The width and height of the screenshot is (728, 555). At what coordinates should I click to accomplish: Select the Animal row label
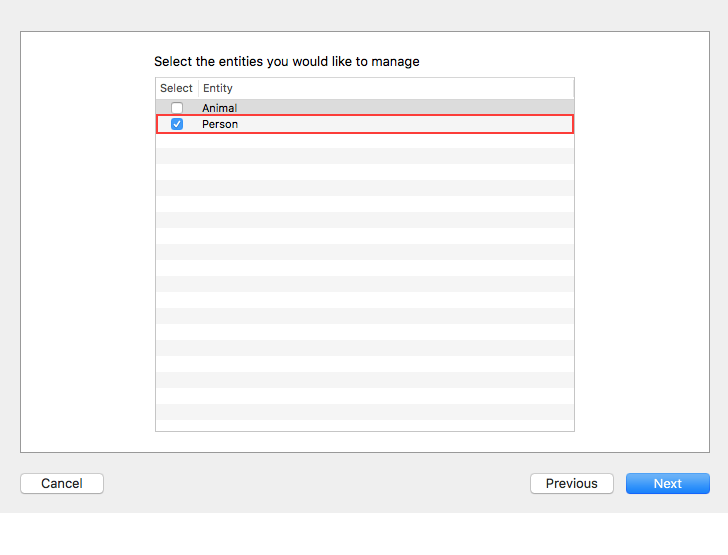tap(219, 108)
